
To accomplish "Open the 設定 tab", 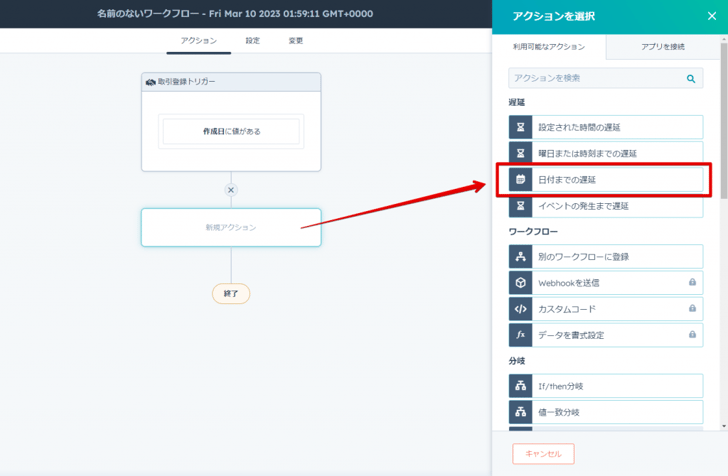I will point(253,41).
